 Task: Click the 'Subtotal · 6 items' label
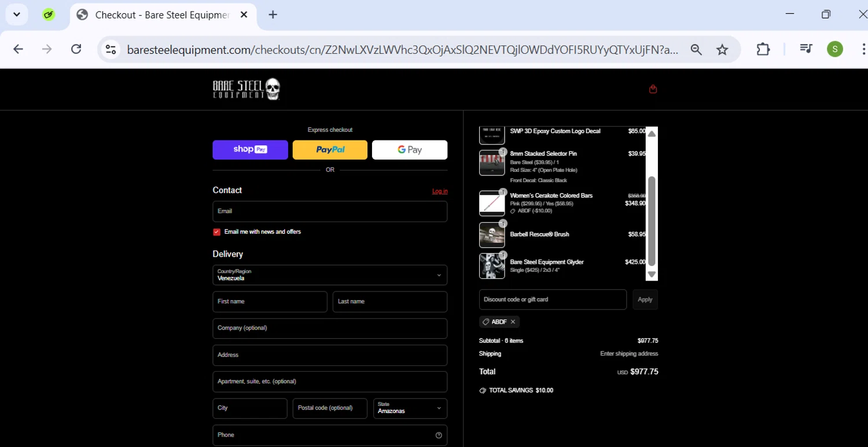(x=501, y=341)
